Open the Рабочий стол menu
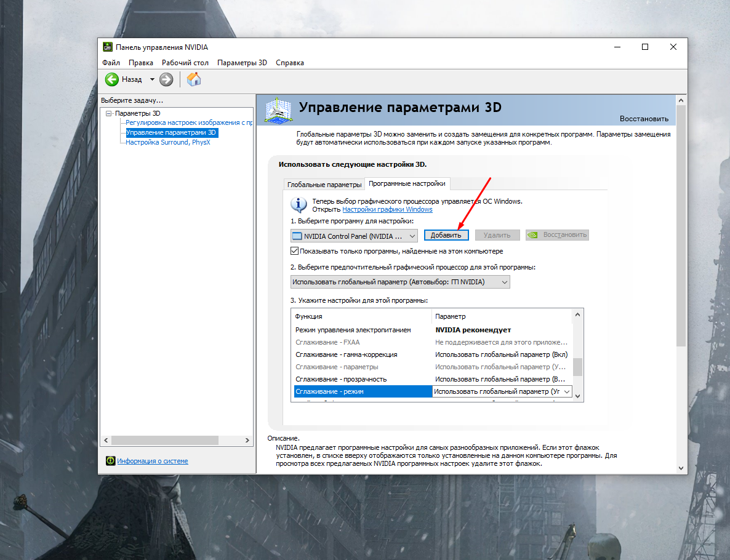730x560 pixels. 185,63
